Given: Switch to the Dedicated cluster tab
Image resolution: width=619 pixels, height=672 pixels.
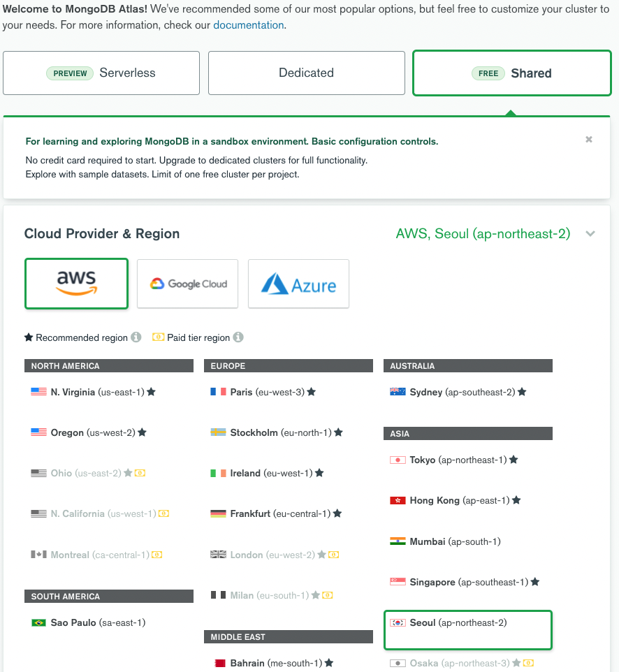Looking at the screenshot, I should click(x=307, y=73).
